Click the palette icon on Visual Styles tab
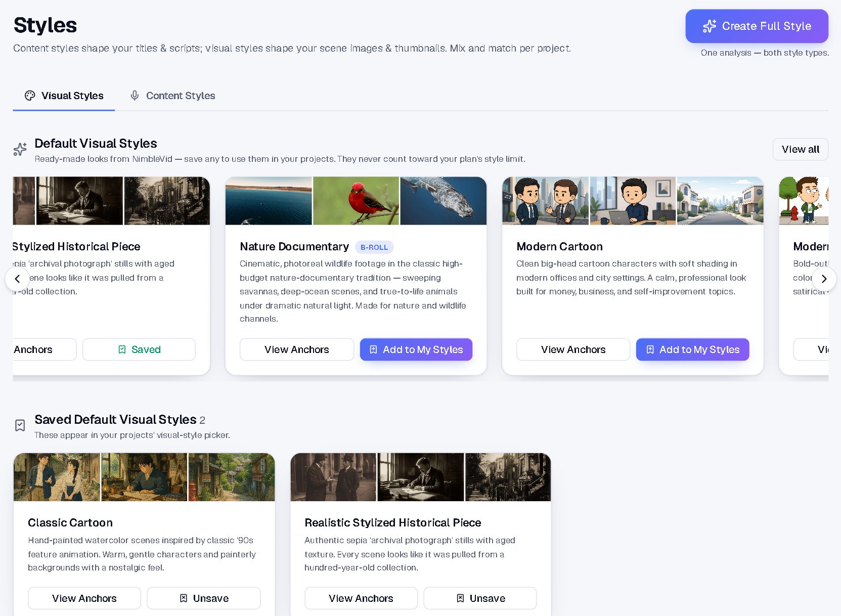Screen dimensions: 841x616 [x=30, y=96]
